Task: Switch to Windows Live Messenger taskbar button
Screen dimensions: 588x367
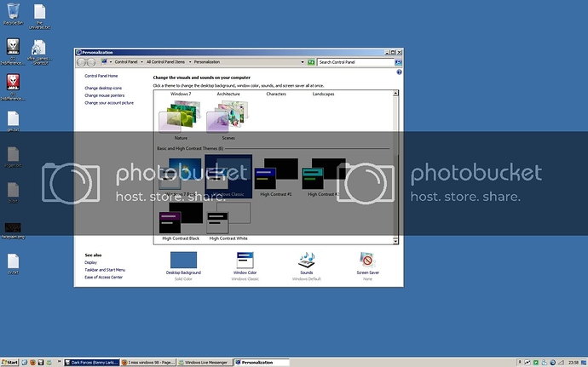Action: [205, 363]
